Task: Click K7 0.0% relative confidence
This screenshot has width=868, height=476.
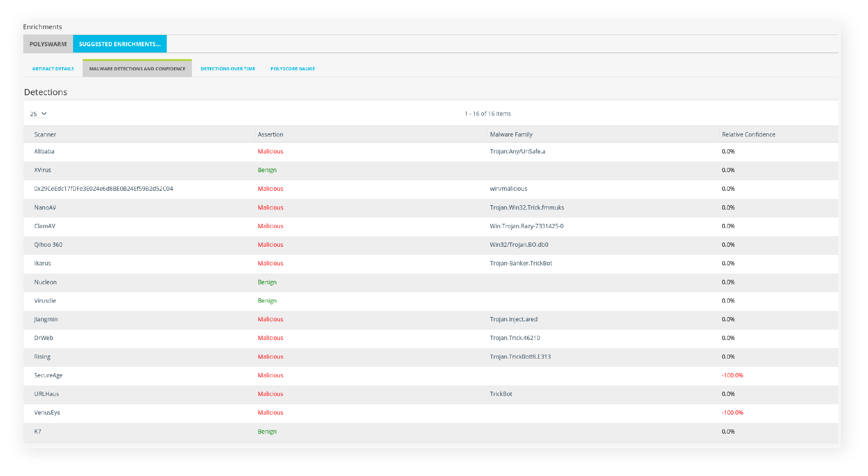Action: pos(728,431)
